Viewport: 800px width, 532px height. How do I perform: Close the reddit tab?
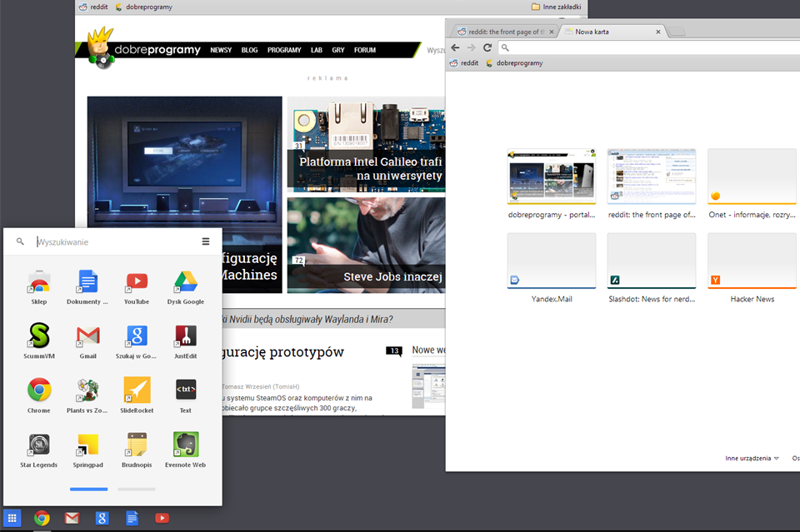point(551,32)
